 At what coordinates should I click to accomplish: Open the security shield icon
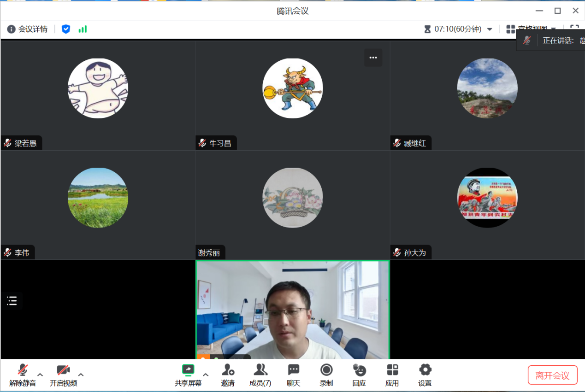click(66, 29)
